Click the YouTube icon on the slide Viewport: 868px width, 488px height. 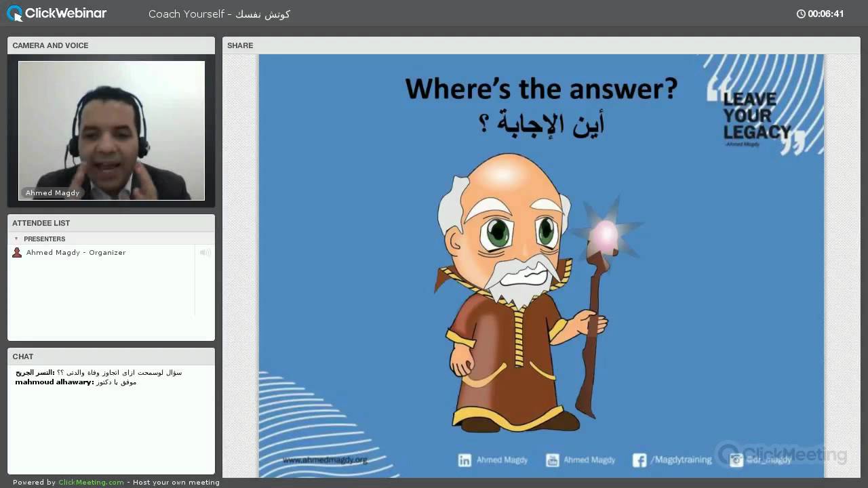click(x=552, y=461)
